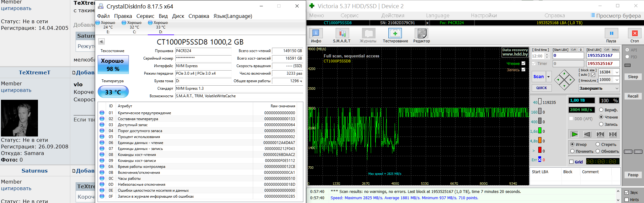Open the Диск menu in CrystalDiskInfo
Viewport: 644px width, 203px height.
tap(178, 16)
